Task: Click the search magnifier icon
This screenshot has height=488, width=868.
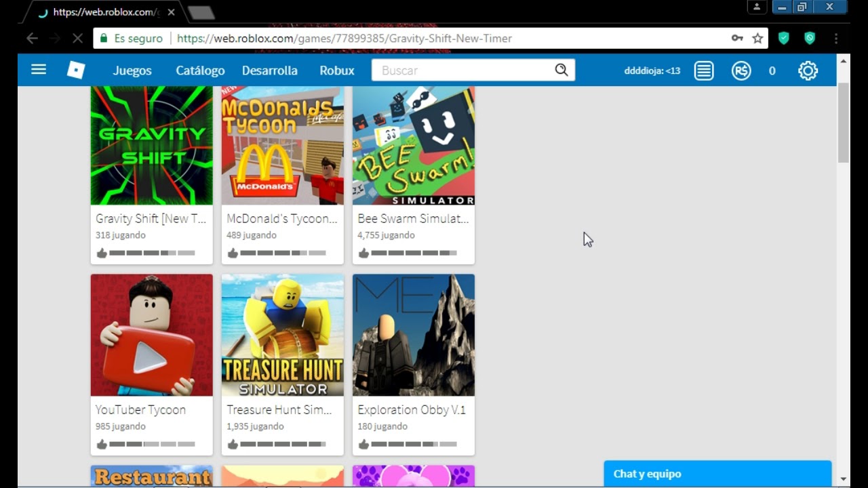Action: [x=561, y=70]
